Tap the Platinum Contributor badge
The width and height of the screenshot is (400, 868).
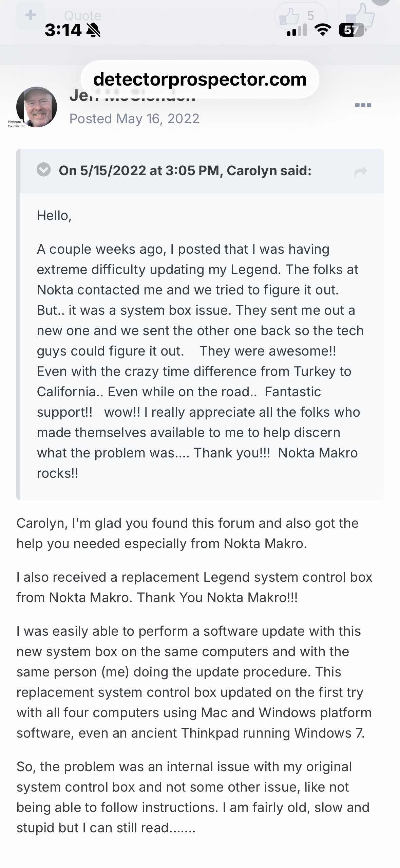[16, 124]
